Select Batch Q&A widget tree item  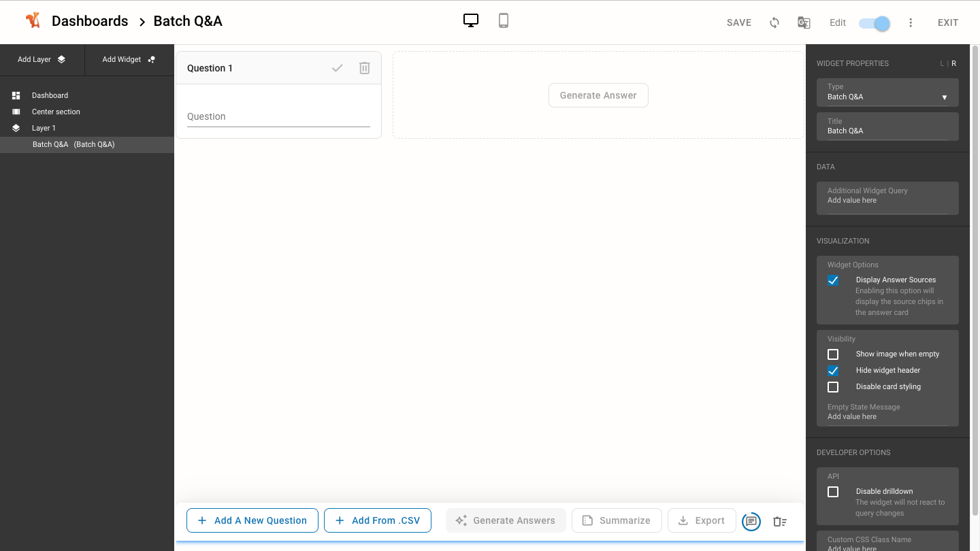pos(87,144)
